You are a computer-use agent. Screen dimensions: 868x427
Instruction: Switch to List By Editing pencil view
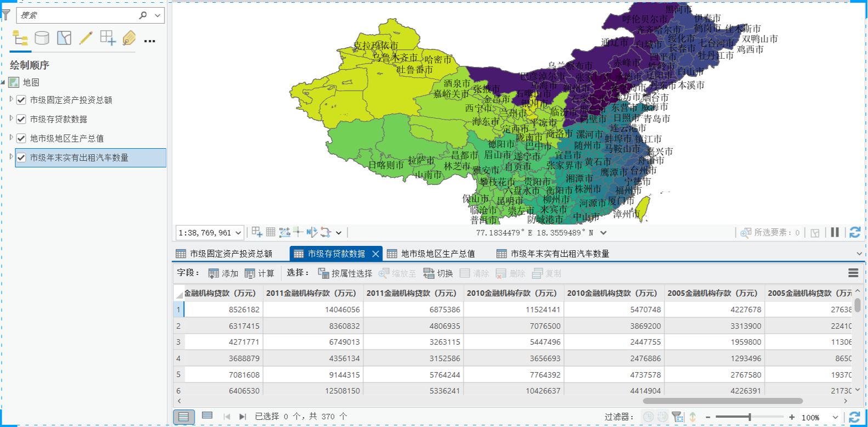click(86, 38)
